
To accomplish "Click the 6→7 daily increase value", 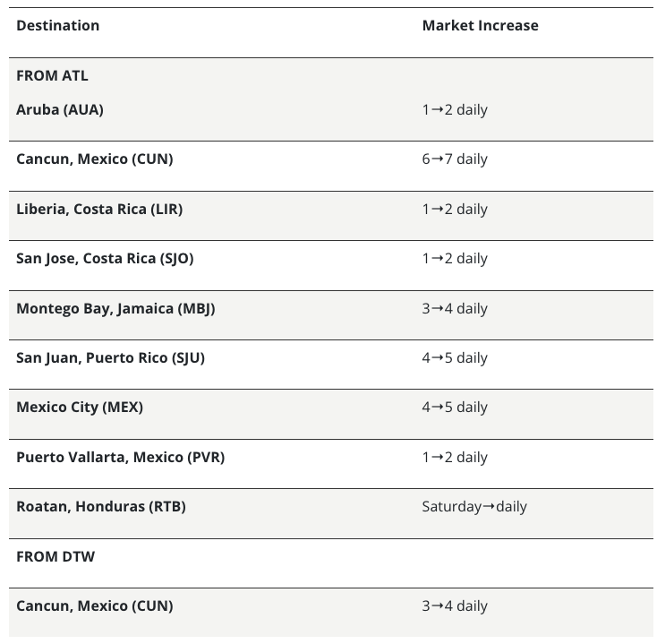I will click(x=455, y=159).
